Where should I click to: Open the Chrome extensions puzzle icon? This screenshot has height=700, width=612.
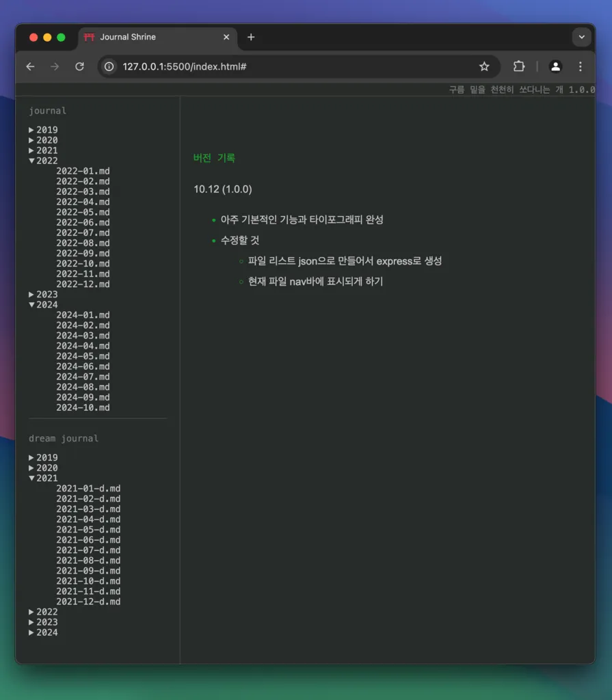point(519,66)
